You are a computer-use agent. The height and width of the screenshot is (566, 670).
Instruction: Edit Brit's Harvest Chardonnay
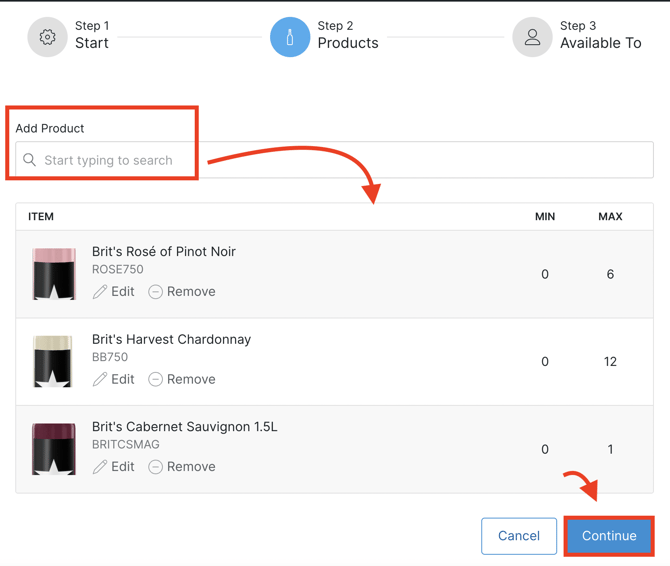tap(114, 379)
